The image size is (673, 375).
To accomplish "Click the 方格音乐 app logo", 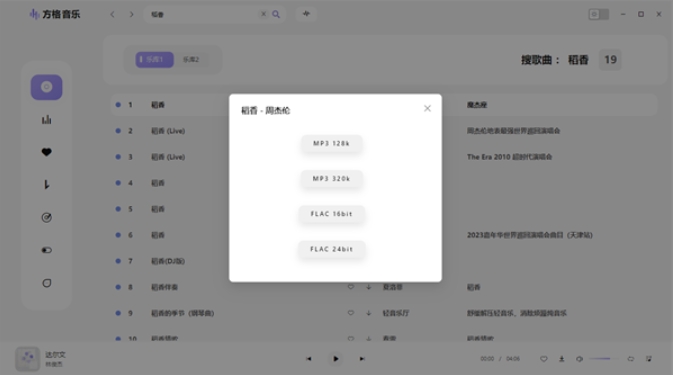I will [x=55, y=14].
